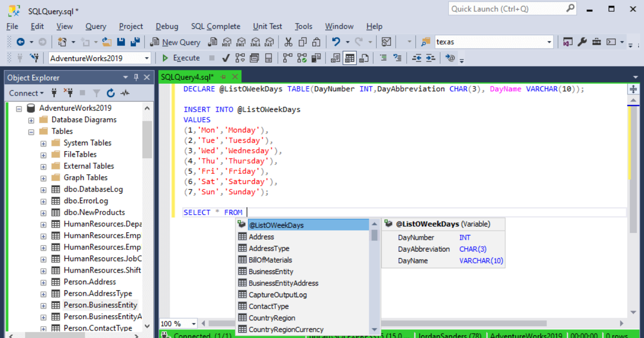Click the Parse checkmark icon

pyautogui.click(x=226, y=58)
